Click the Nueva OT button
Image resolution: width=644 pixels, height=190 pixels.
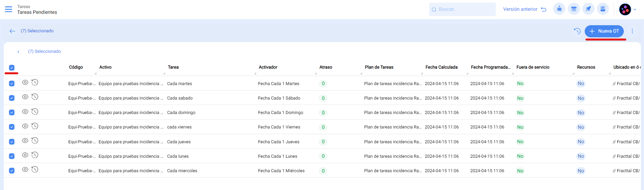pos(604,31)
